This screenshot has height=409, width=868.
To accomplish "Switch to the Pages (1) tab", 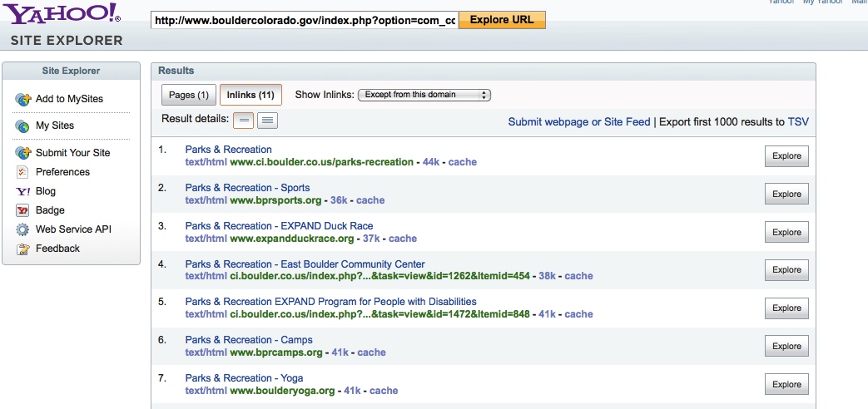I will coord(188,95).
